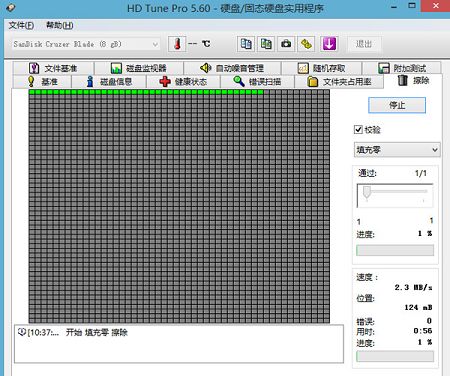Click the 2.3 MB/s speed value

[x=413, y=287]
